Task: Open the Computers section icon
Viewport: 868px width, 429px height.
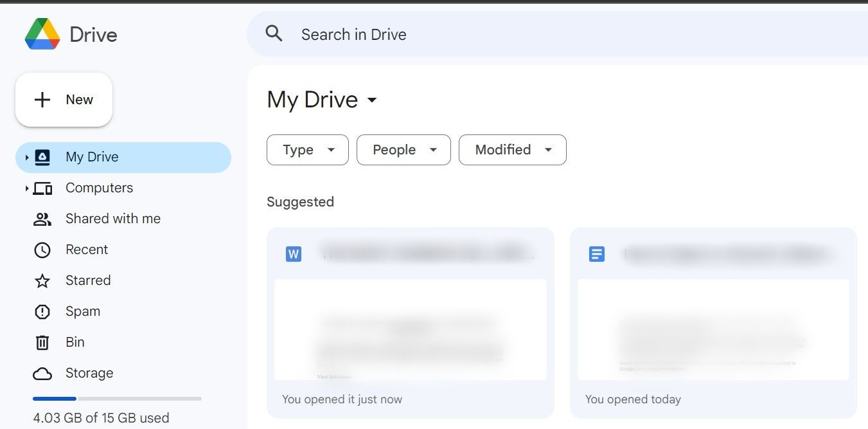Action: coord(42,187)
